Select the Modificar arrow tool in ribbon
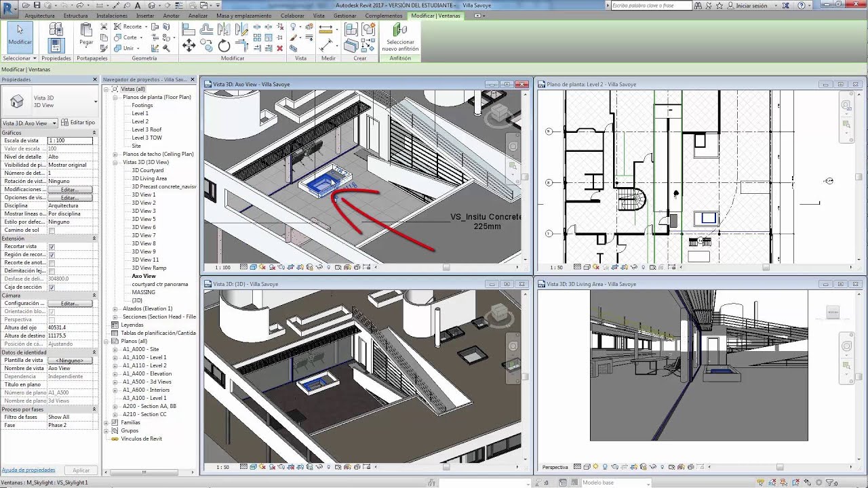This screenshot has height=488, width=868. click(x=19, y=34)
